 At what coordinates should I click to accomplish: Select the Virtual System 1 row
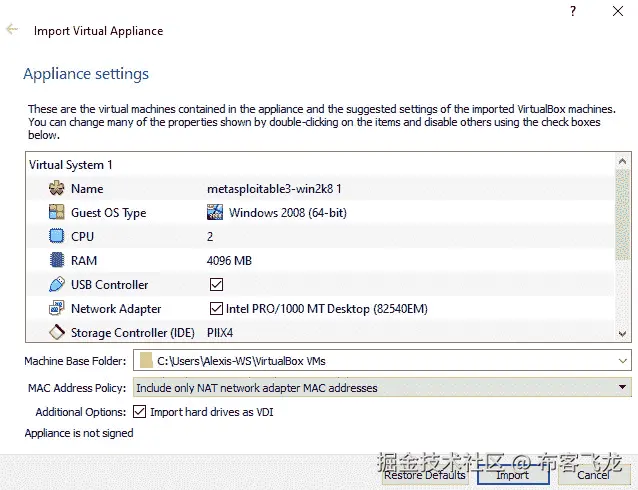320,164
